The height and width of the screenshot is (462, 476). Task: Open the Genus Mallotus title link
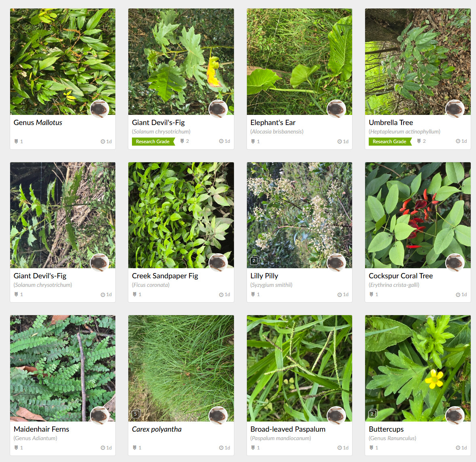(x=38, y=123)
